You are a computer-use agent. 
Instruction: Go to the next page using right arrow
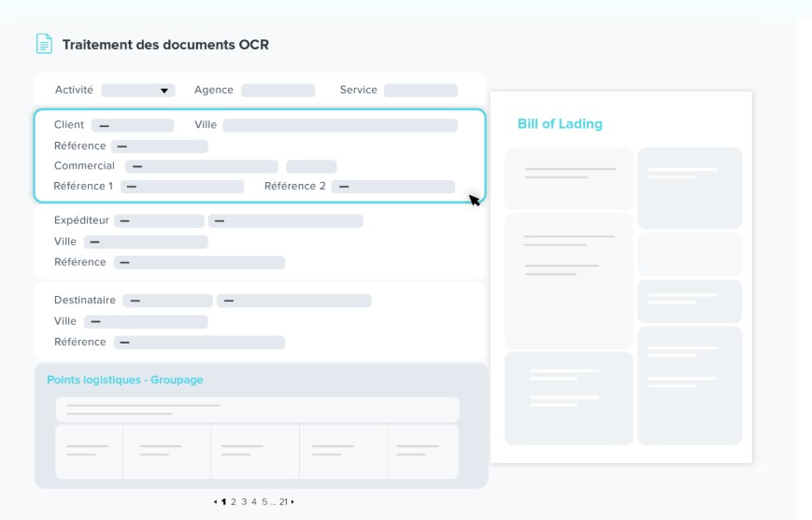(x=292, y=502)
